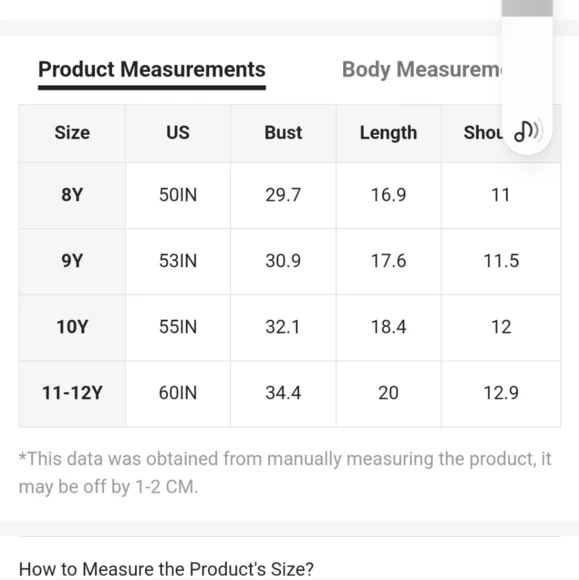Click the 60IN US value cell
Viewport: 579px width, 580px height.
pyautogui.click(x=178, y=394)
